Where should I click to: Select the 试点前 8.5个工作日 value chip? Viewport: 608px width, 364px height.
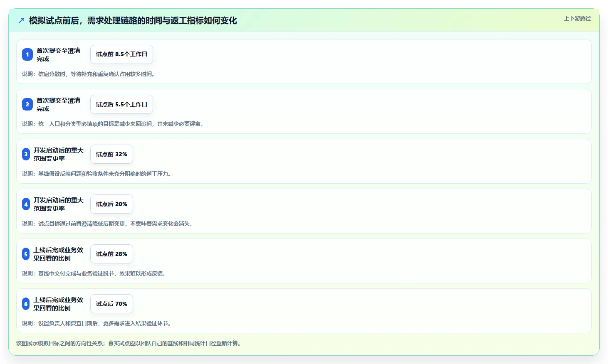(x=121, y=54)
